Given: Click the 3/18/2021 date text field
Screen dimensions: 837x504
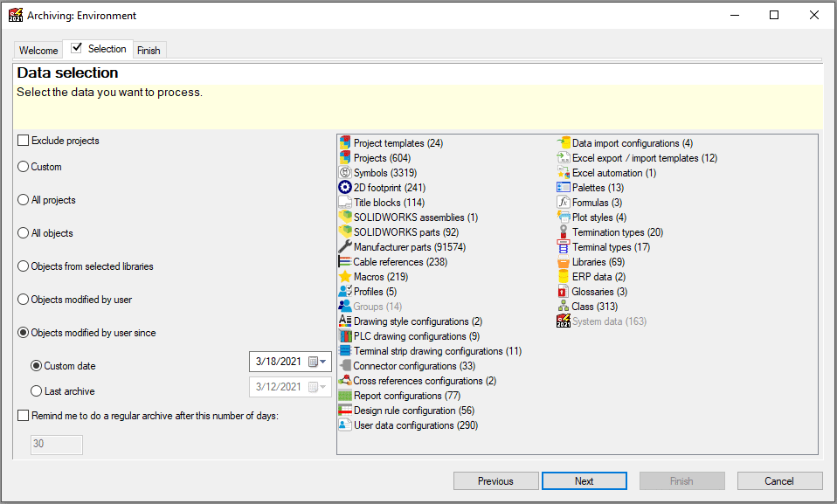Looking at the screenshot, I should click(278, 362).
